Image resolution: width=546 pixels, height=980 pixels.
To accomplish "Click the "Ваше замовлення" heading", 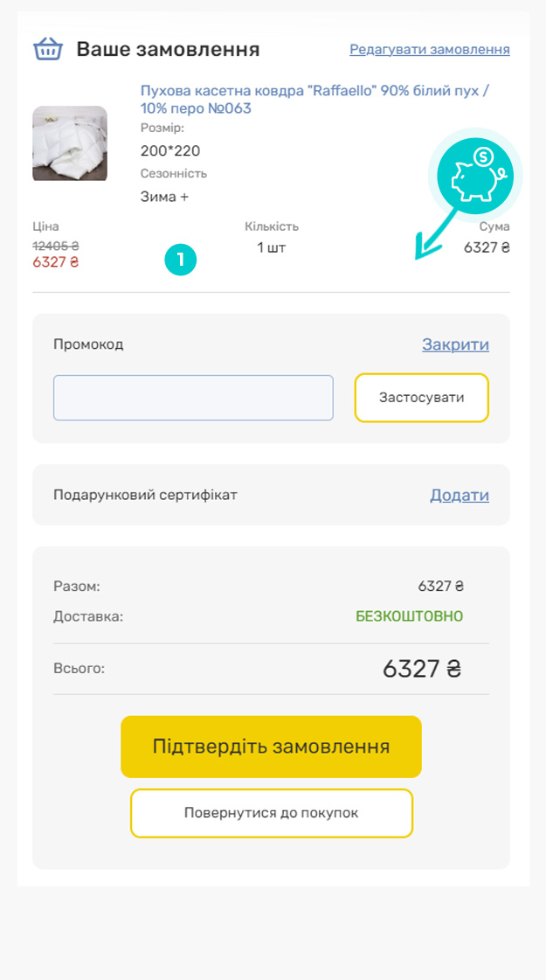I will (x=168, y=49).
